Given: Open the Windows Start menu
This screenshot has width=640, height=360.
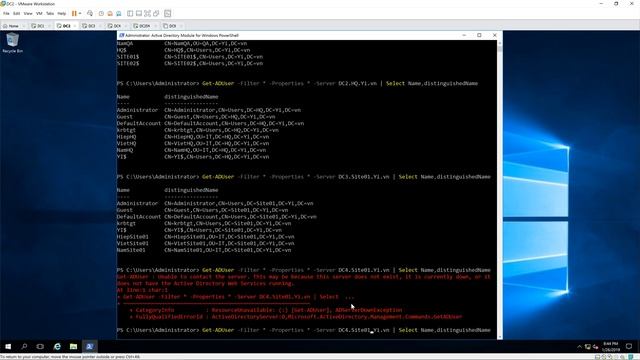Looking at the screenshot, I should [8, 347].
